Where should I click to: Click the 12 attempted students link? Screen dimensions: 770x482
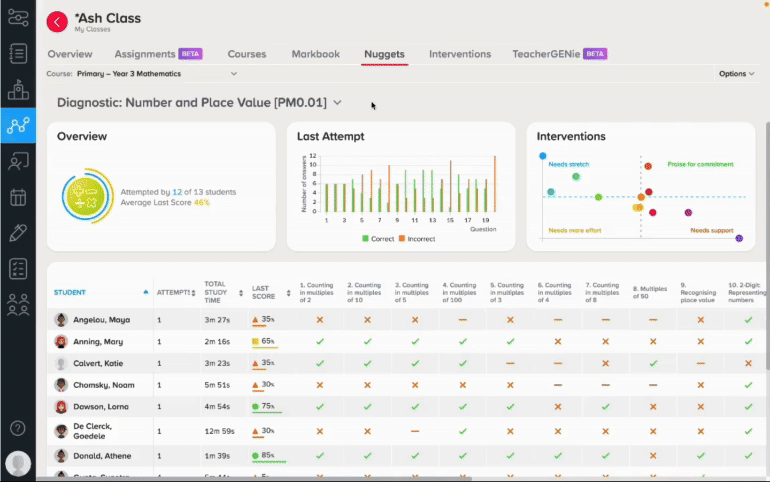click(x=177, y=192)
